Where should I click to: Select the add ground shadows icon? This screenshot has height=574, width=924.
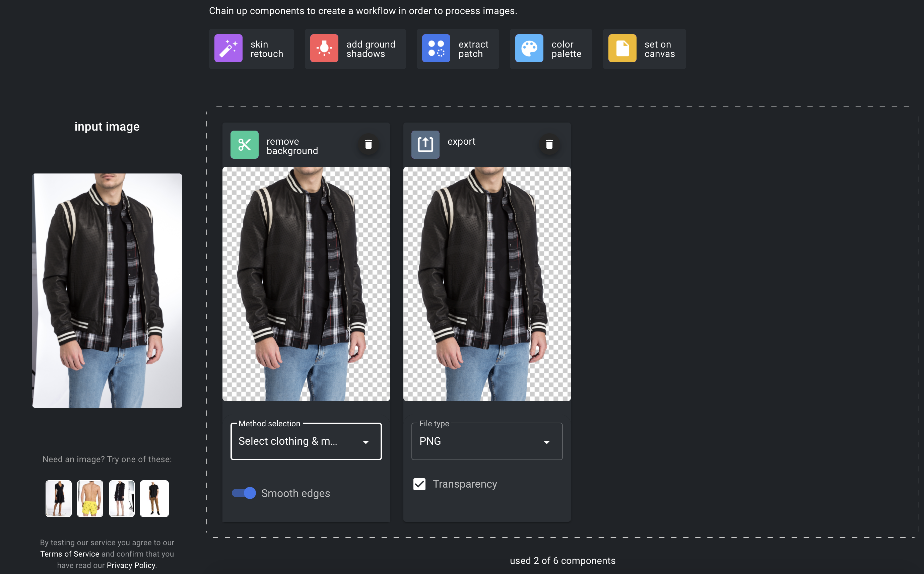point(324,49)
